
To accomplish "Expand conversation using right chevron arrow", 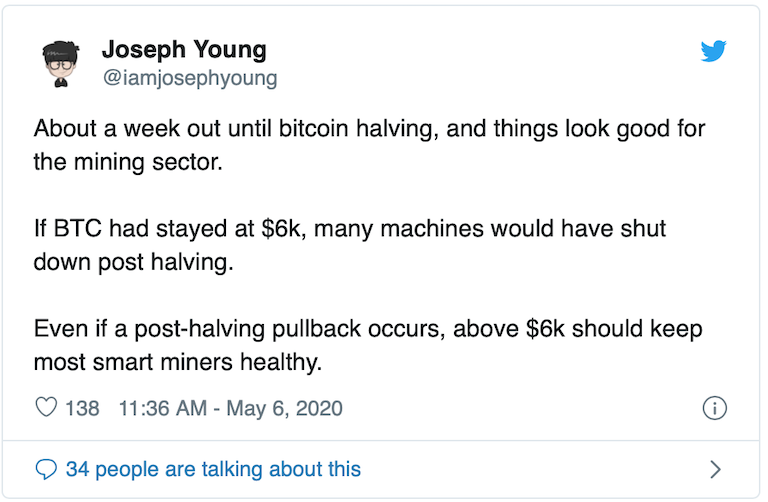I will [715, 468].
